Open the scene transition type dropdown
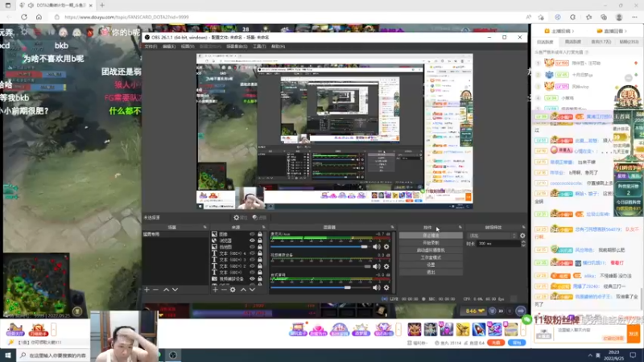The height and width of the screenshot is (362, 644). 493,236
